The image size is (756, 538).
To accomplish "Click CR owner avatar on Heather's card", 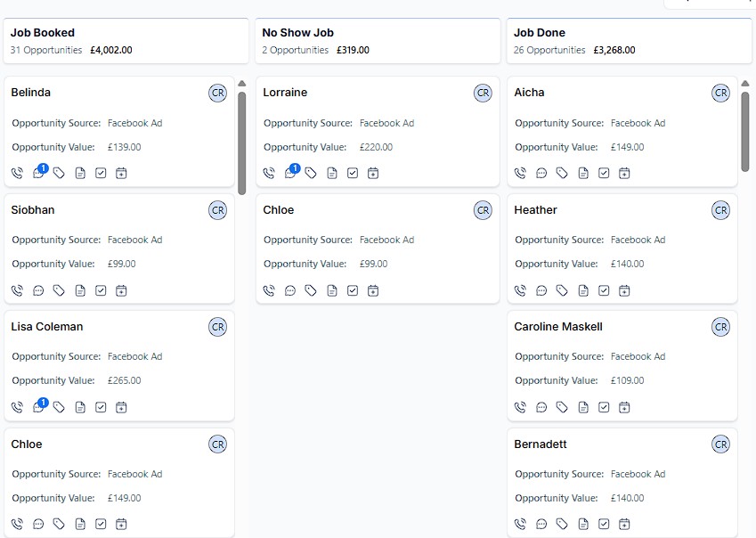I will (720, 210).
